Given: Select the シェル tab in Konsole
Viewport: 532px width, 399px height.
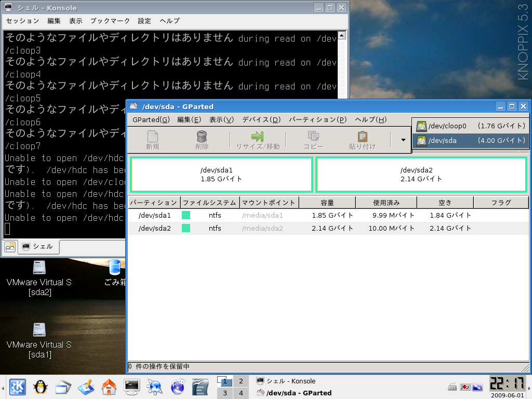Looking at the screenshot, I should [38, 247].
